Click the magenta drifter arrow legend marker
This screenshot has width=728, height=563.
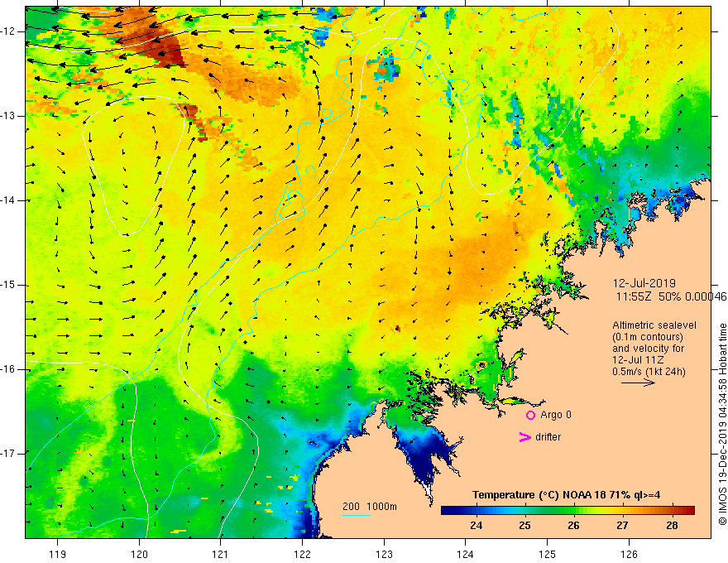[x=524, y=437]
